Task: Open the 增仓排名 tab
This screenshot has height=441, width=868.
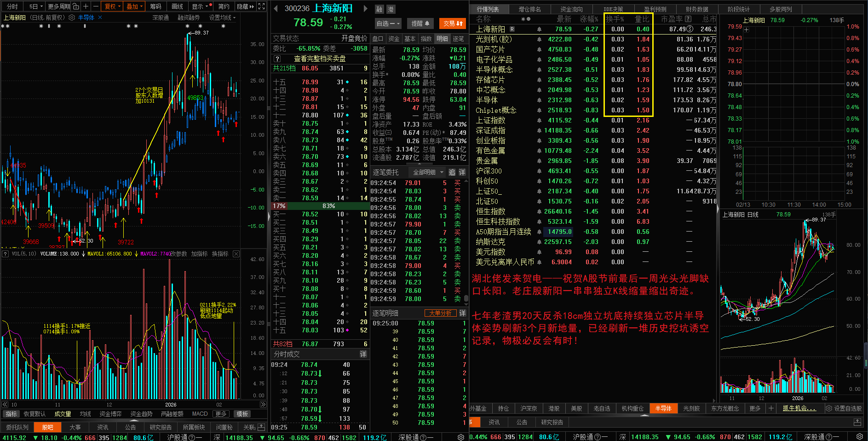Action: (x=530, y=9)
